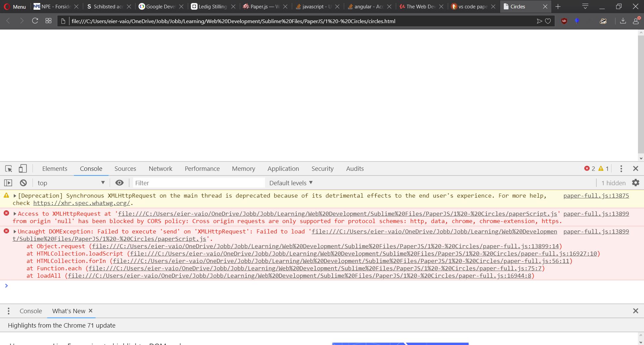Switch to the Audits tab
Screen dimensions: 644x345
pos(355,168)
